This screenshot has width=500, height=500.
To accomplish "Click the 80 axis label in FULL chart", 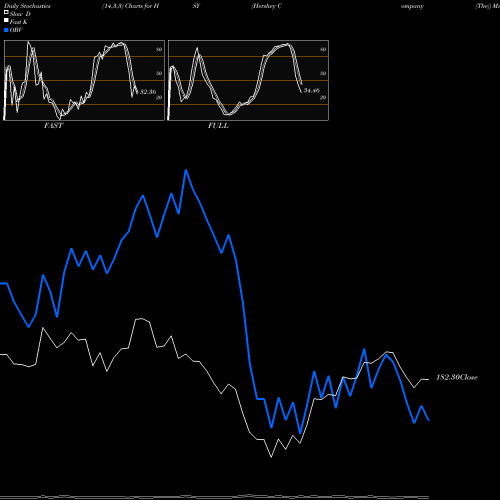I will click(x=323, y=49).
